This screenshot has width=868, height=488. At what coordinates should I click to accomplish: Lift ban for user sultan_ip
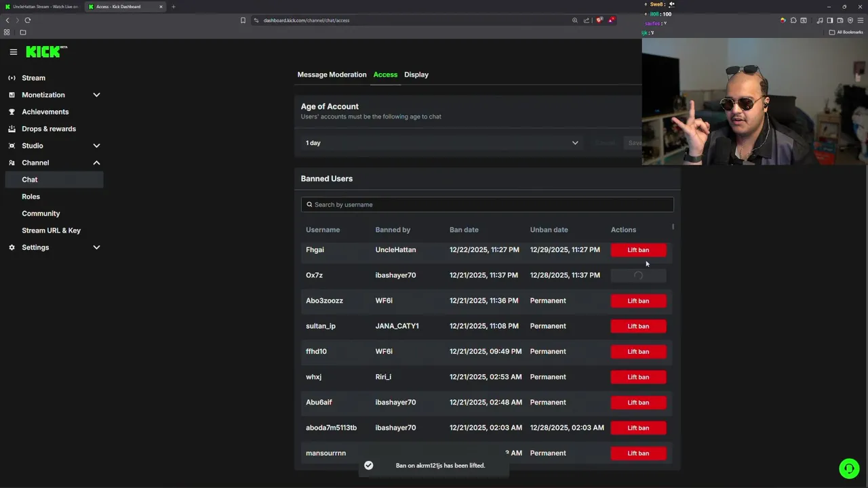point(638,326)
